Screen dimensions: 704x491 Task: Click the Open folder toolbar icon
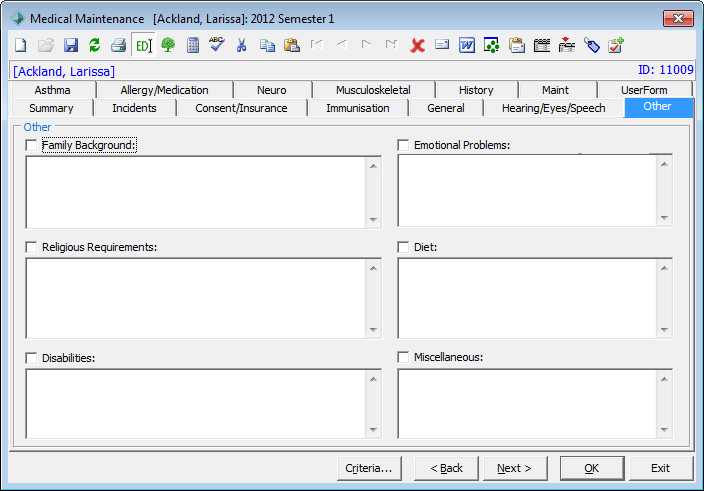tap(46, 45)
